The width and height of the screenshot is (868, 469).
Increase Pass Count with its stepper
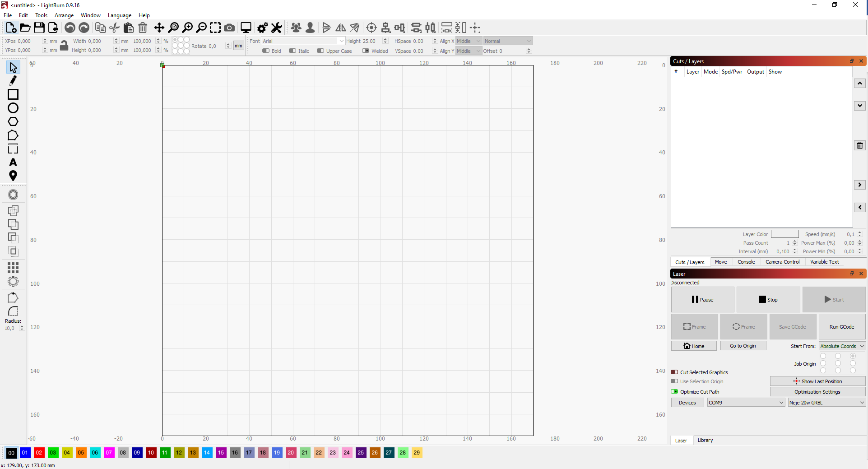(794, 241)
